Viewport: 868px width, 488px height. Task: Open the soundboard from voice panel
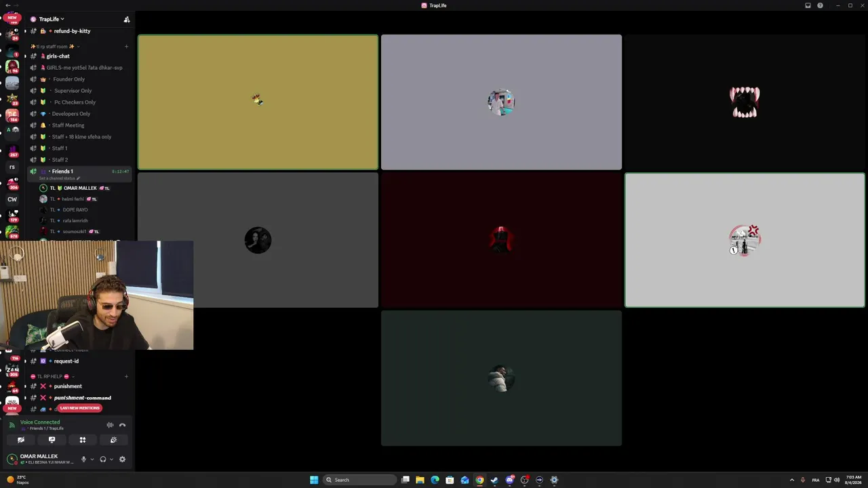click(x=113, y=440)
